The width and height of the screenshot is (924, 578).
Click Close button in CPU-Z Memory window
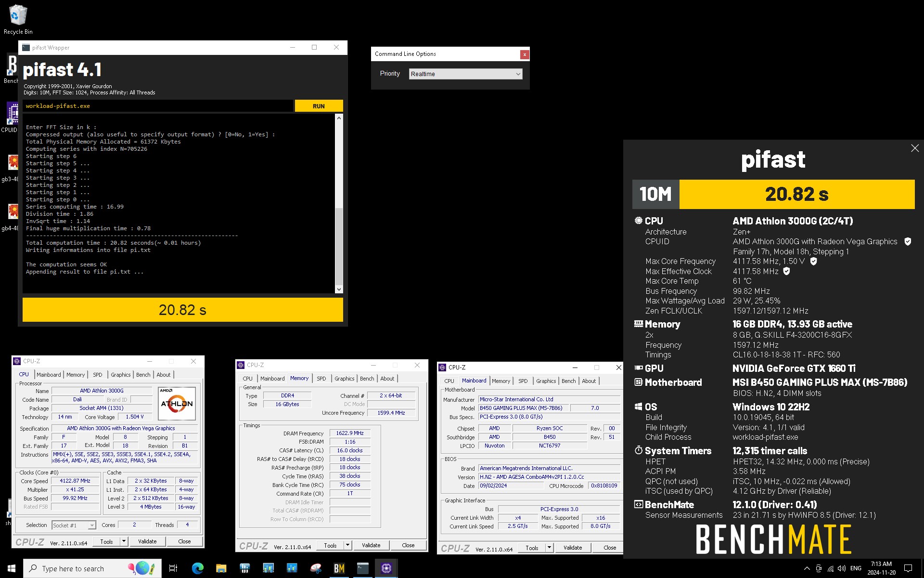point(408,545)
